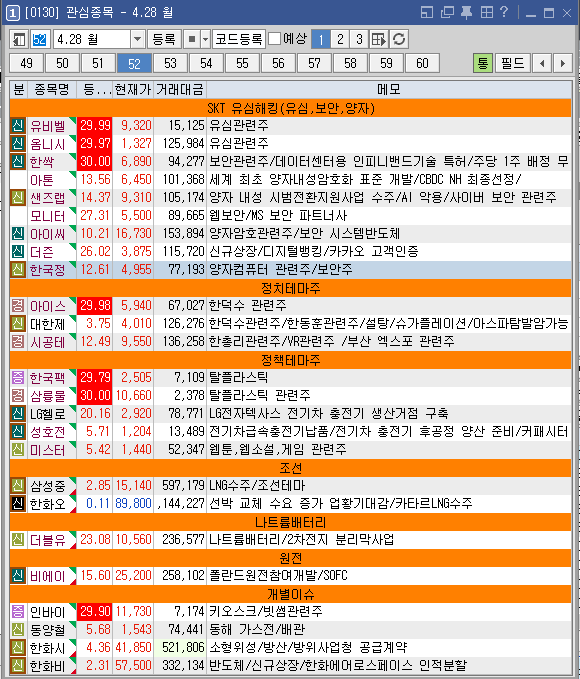Select stock 한국정 name
Image resolution: width=580 pixels, height=679 pixels.
pos(48,270)
